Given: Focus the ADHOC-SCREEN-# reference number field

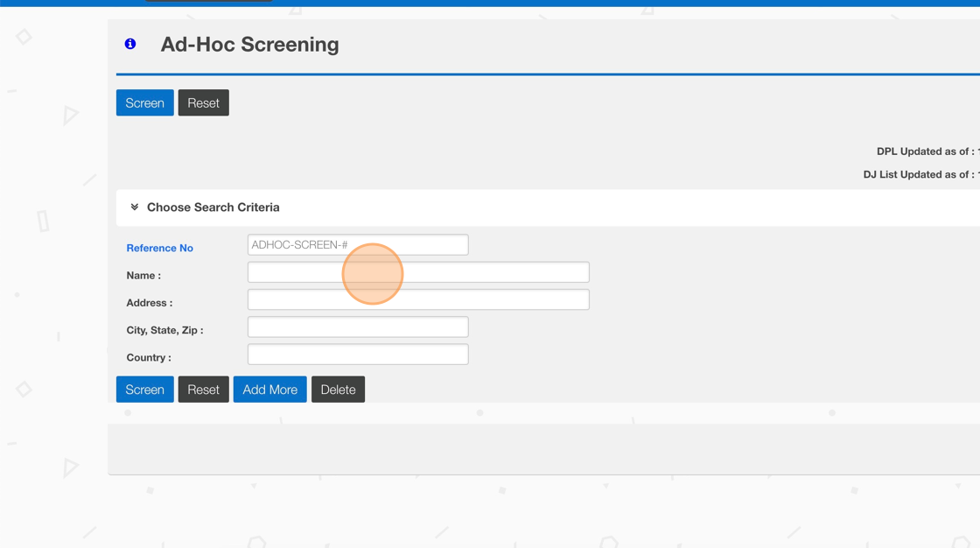Looking at the screenshot, I should tap(357, 245).
